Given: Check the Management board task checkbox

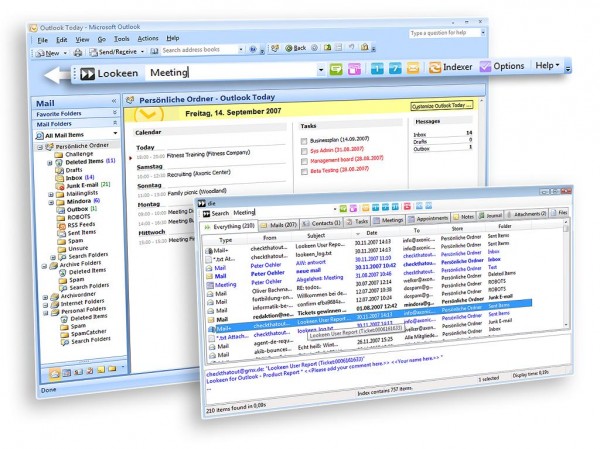Looking at the screenshot, I should 304,161.
